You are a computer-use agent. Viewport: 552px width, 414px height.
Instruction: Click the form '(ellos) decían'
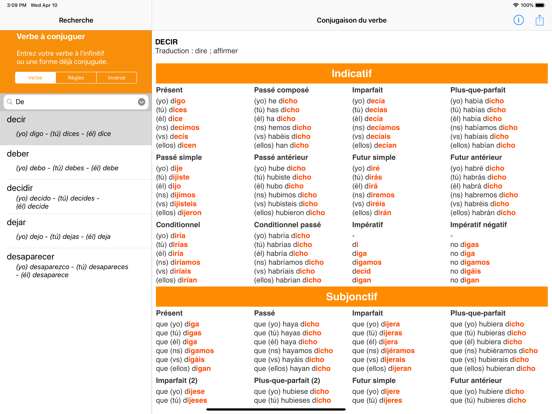374,145
